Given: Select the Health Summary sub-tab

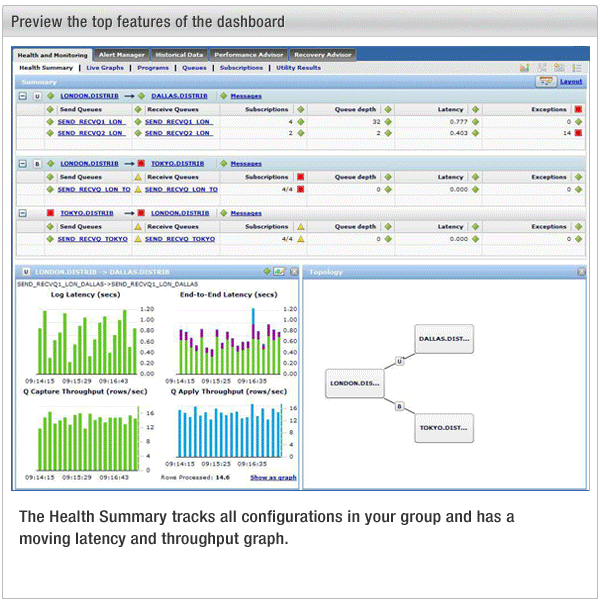Looking at the screenshot, I should point(46,68).
